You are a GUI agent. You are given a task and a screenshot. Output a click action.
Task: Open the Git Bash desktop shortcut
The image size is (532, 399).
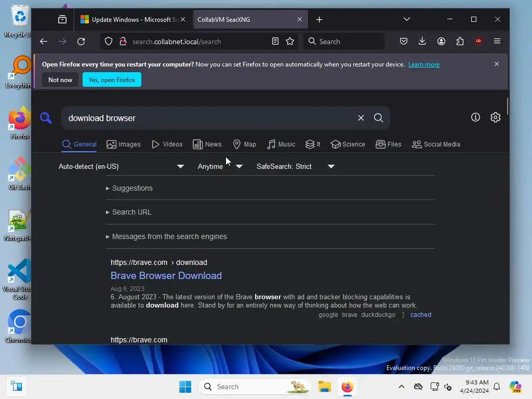click(x=19, y=174)
